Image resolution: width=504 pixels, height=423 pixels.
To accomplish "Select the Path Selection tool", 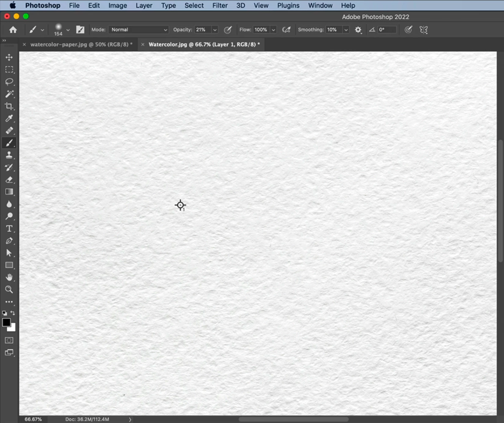I will pos(9,253).
